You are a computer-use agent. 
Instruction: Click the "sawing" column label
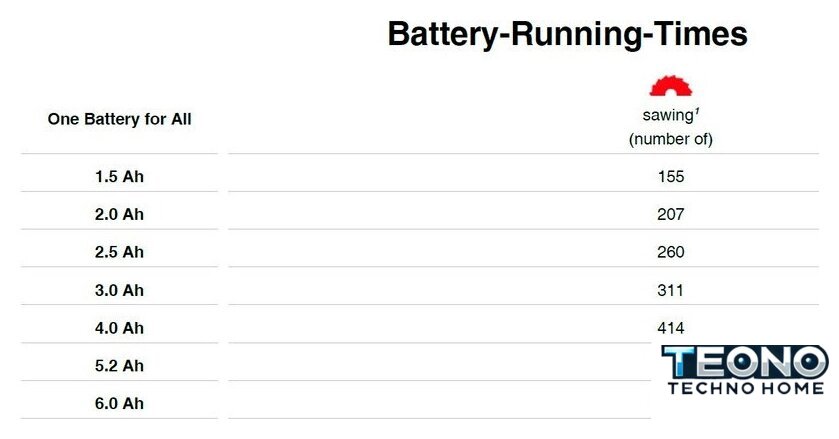click(x=667, y=115)
